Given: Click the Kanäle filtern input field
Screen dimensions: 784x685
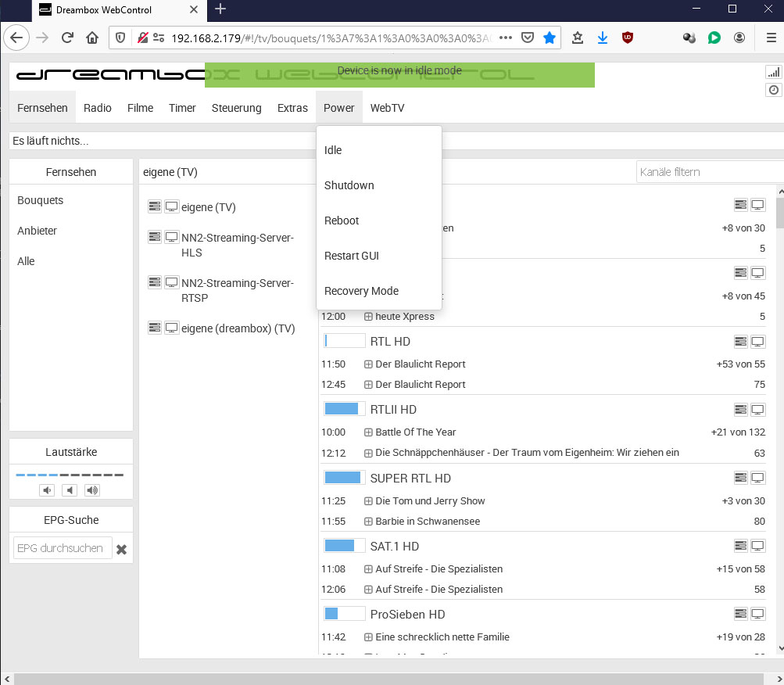Looking at the screenshot, I should (x=707, y=172).
